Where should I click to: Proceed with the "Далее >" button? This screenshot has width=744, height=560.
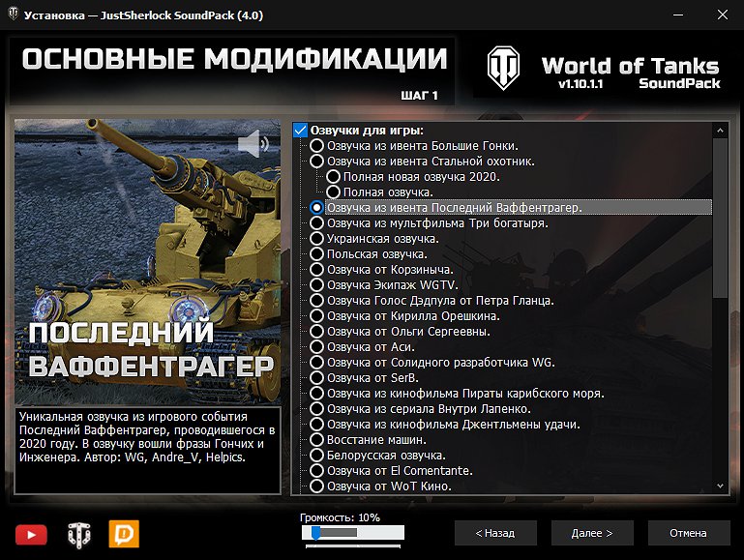point(592,534)
